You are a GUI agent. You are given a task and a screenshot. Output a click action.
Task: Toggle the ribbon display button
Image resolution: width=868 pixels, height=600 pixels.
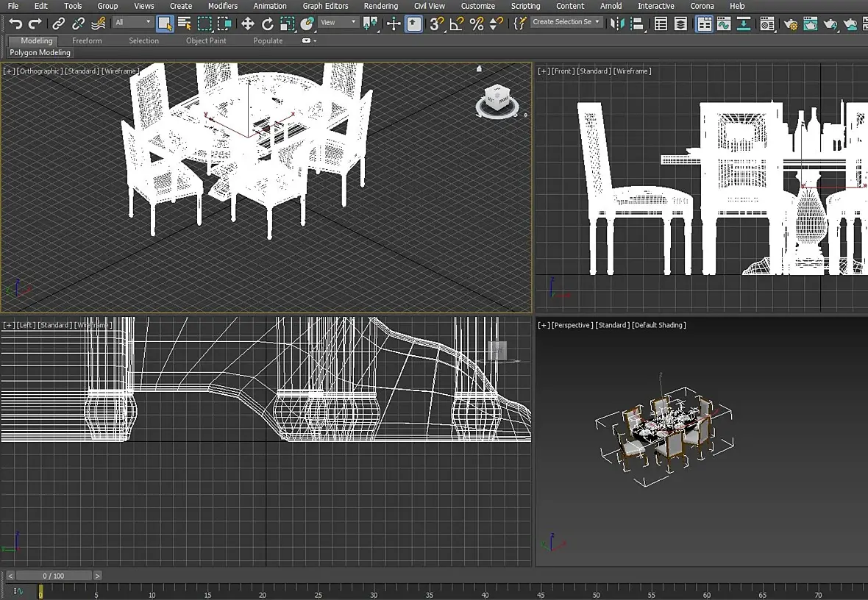[705, 24]
